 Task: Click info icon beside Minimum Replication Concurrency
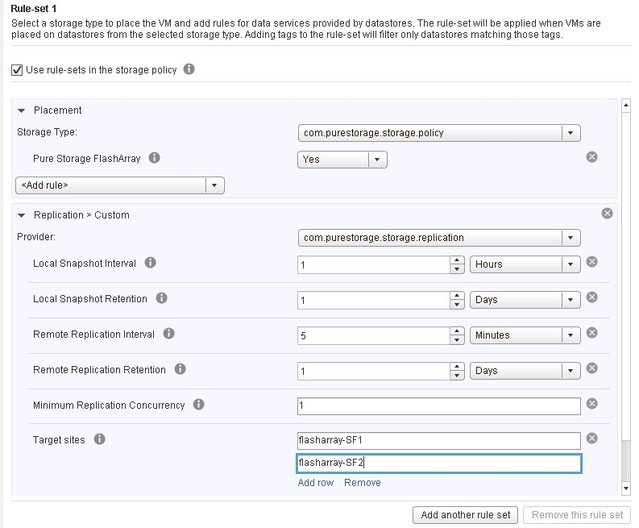click(x=198, y=405)
